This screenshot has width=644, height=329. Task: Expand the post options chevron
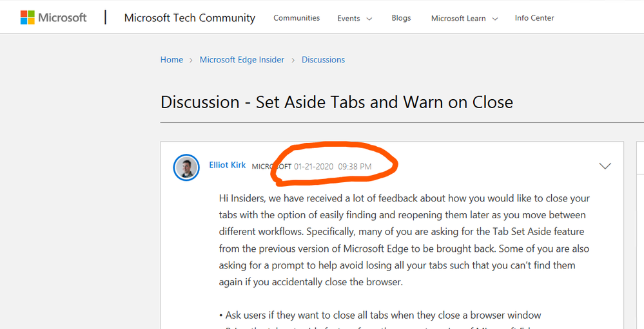point(605,166)
